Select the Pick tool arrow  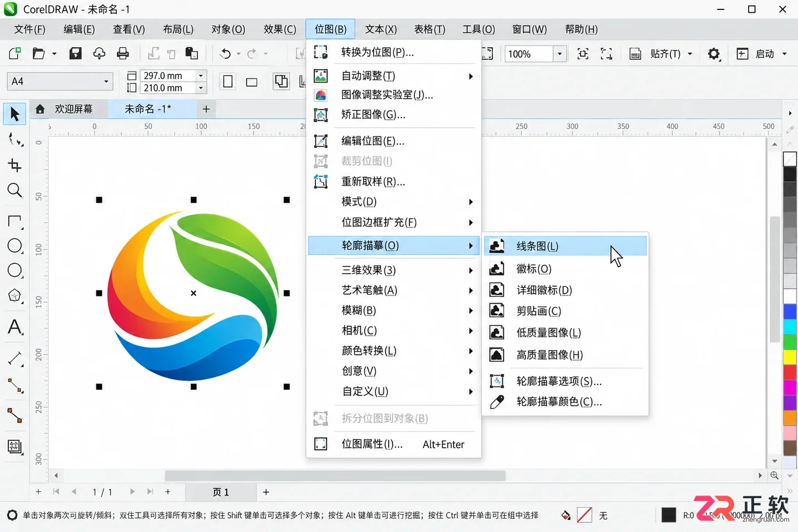(x=14, y=114)
